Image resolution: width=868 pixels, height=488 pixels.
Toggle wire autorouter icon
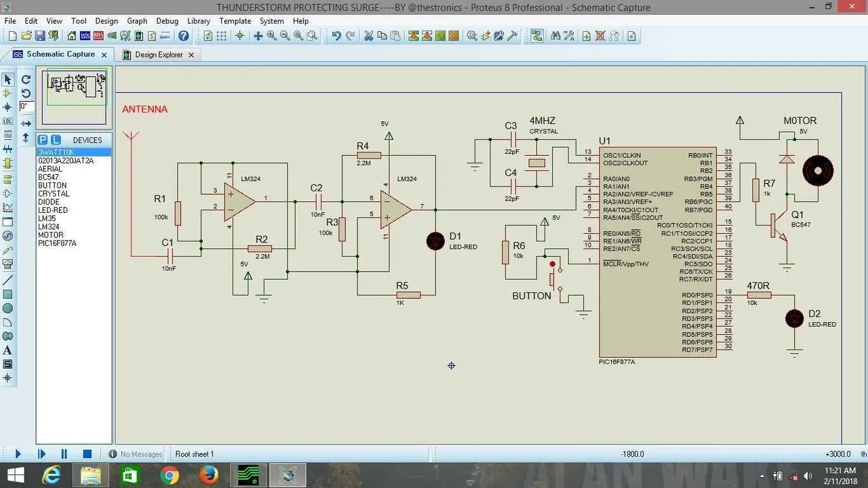(x=536, y=35)
